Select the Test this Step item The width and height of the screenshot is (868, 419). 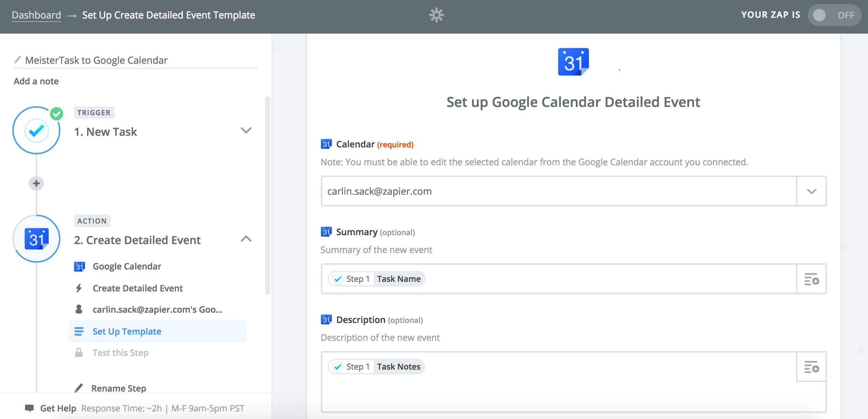pyautogui.click(x=120, y=352)
